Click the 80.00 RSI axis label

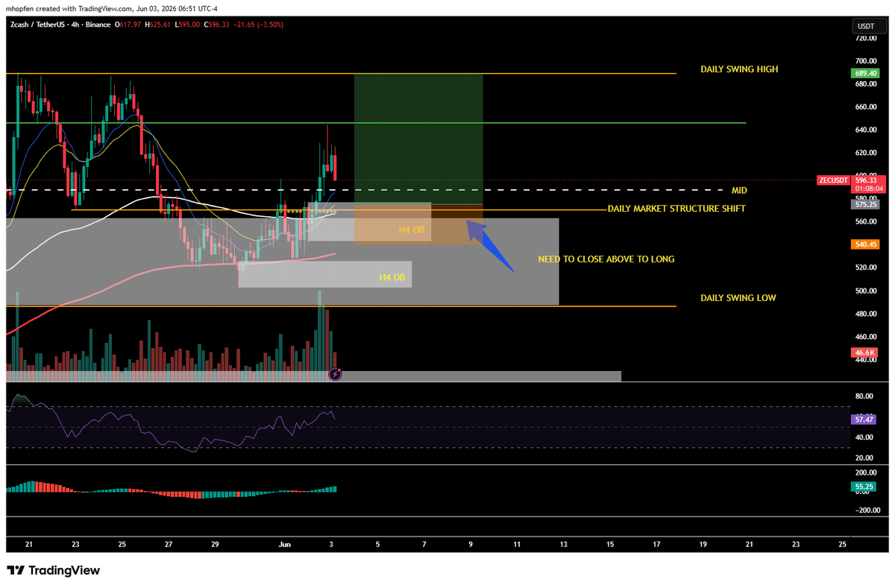click(x=865, y=397)
